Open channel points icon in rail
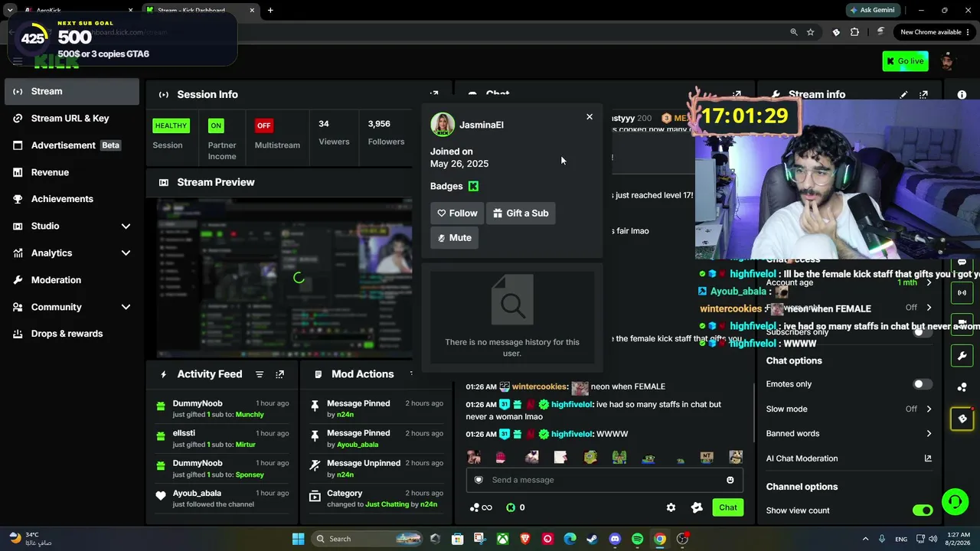980x551 pixels. tap(962, 387)
